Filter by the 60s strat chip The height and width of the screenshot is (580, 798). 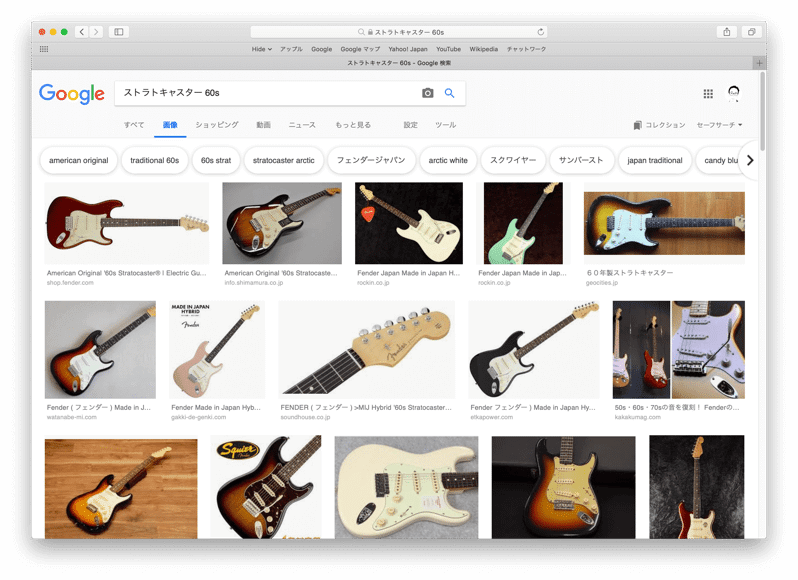pyautogui.click(x=216, y=160)
